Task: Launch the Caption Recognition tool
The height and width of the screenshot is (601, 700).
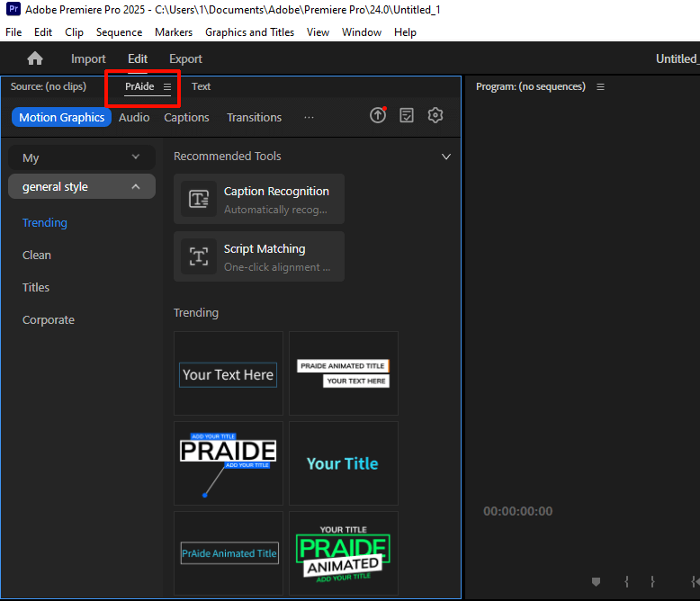Action: (x=259, y=199)
